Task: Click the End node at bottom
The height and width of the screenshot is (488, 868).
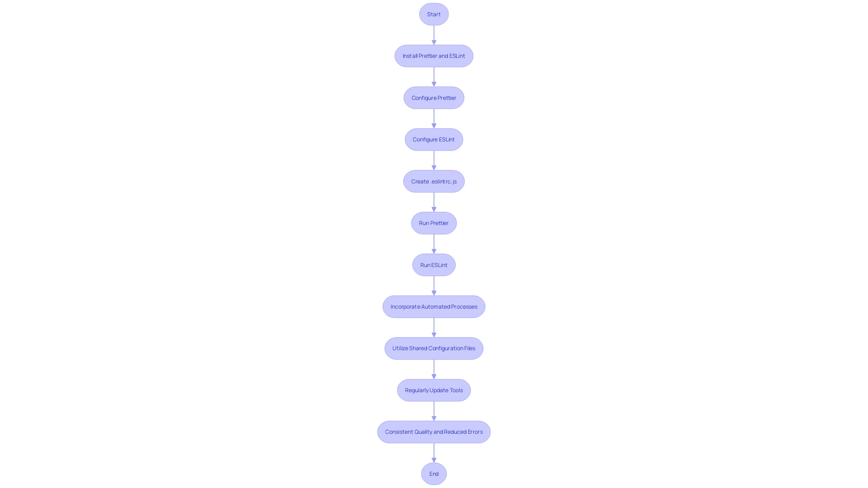Action: (x=434, y=473)
